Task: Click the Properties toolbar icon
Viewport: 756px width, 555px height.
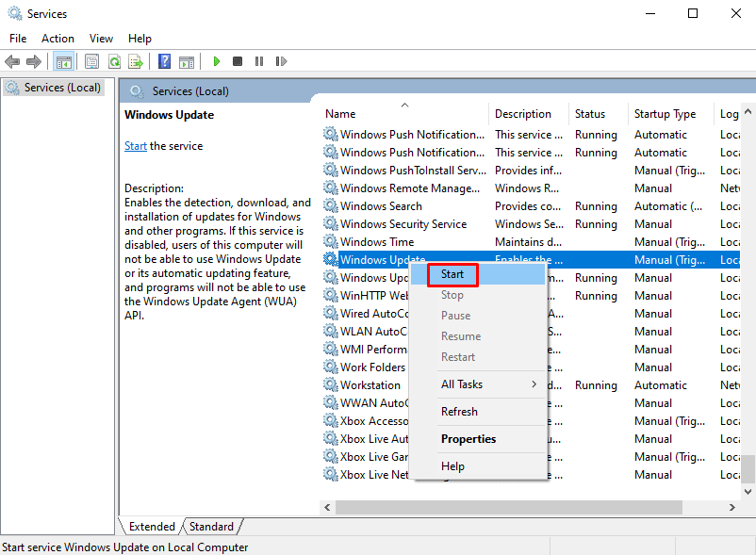Action: click(91, 62)
